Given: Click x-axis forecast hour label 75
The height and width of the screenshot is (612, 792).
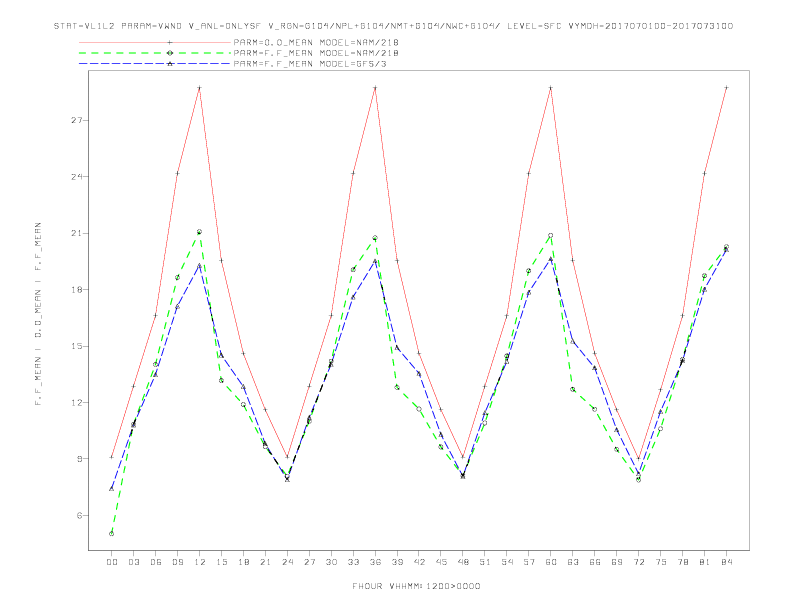Looking at the screenshot, I should click(661, 562).
